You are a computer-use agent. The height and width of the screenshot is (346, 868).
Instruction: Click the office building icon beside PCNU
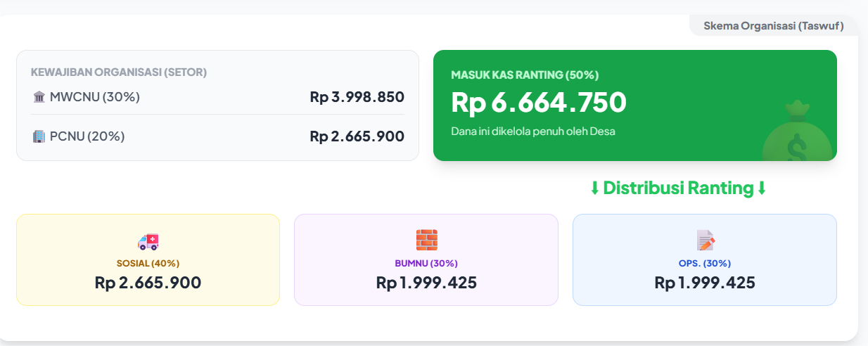[x=39, y=136]
